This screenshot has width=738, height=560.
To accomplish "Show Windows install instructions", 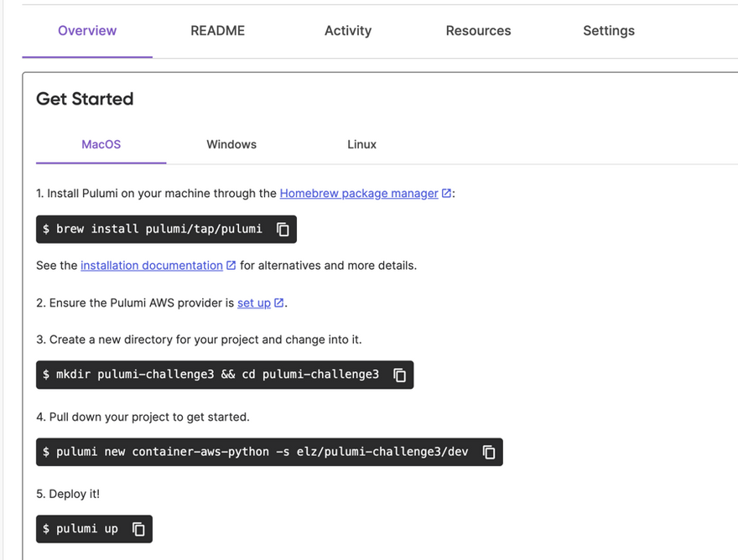I will pyautogui.click(x=231, y=144).
